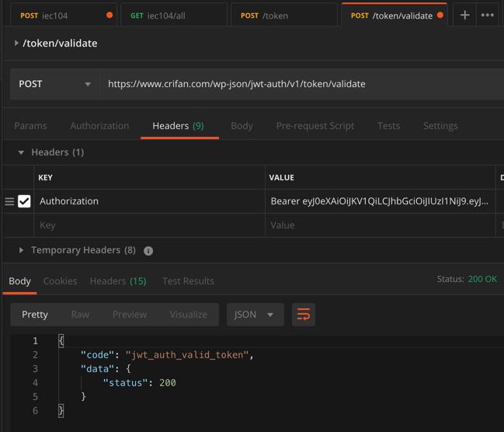Open the tab options ellipsis menu
The width and height of the screenshot is (504, 432).
pos(488,15)
